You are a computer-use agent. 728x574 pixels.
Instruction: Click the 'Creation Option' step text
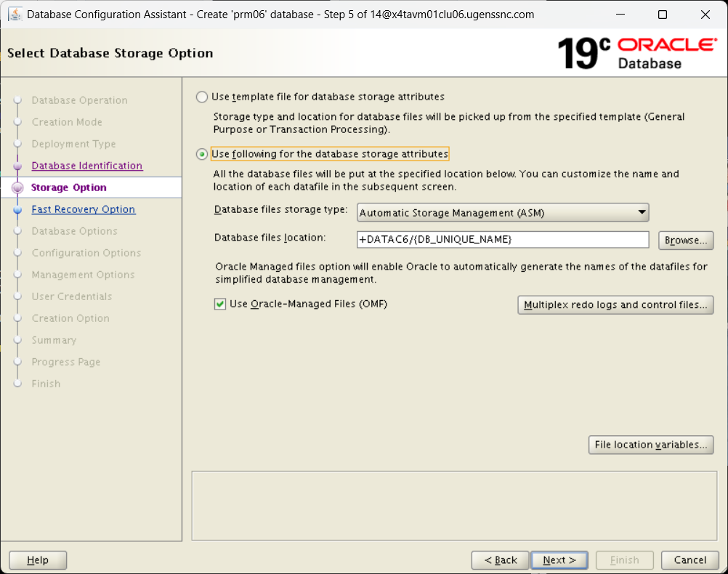click(70, 318)
